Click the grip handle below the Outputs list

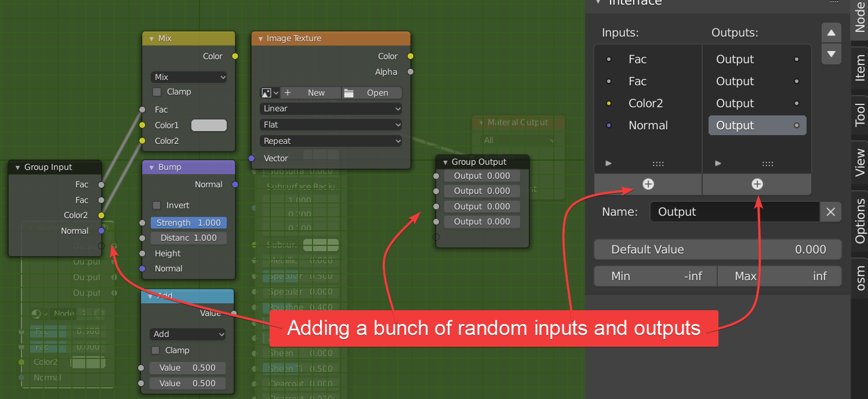[x=767, y=164]
